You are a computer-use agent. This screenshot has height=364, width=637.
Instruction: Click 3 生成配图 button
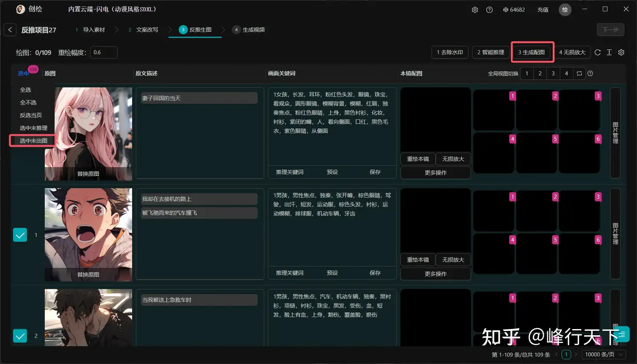[532, 52]
